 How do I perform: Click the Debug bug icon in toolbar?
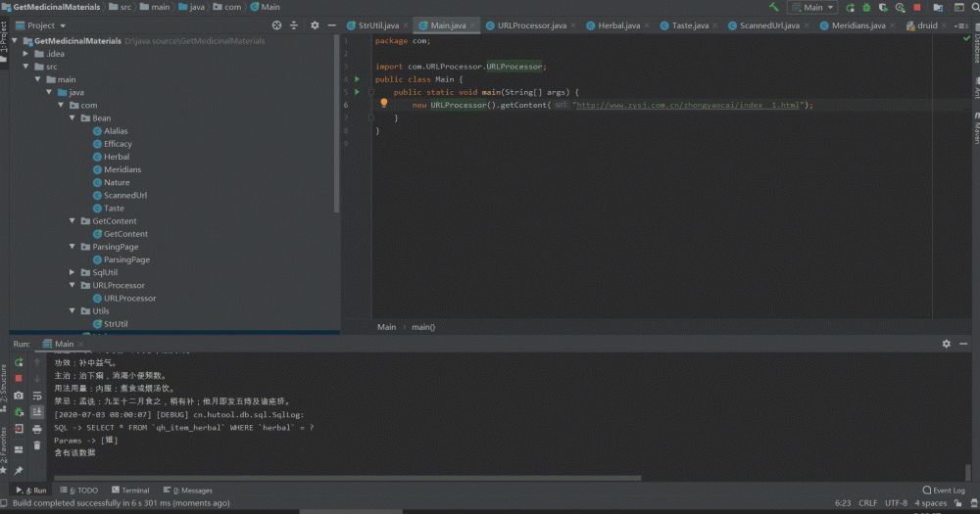pyautogui.click(x=865, y=7)
